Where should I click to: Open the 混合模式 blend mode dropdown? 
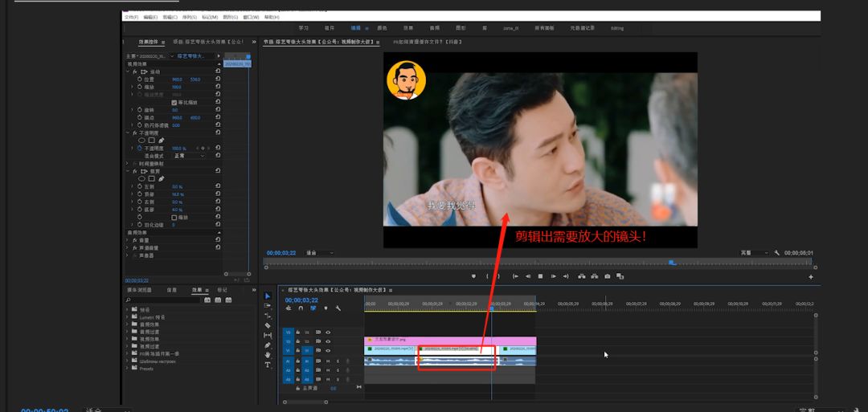(x=190, y=156)
